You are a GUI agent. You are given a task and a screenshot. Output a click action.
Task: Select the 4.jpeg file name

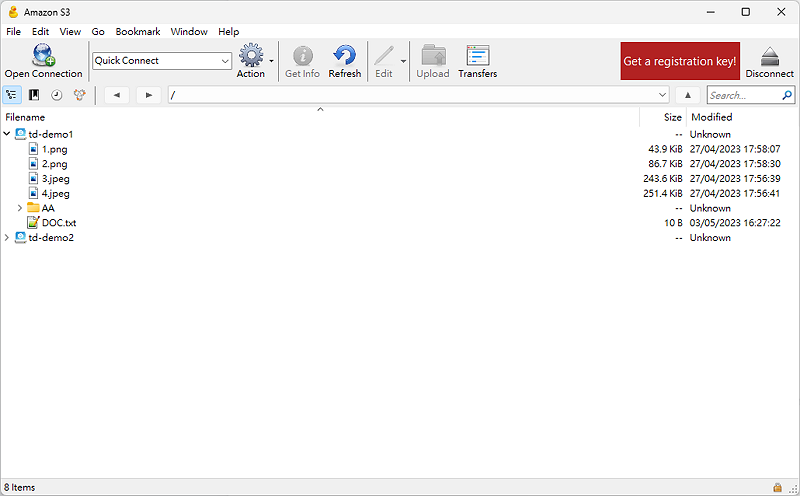[56, 193]
